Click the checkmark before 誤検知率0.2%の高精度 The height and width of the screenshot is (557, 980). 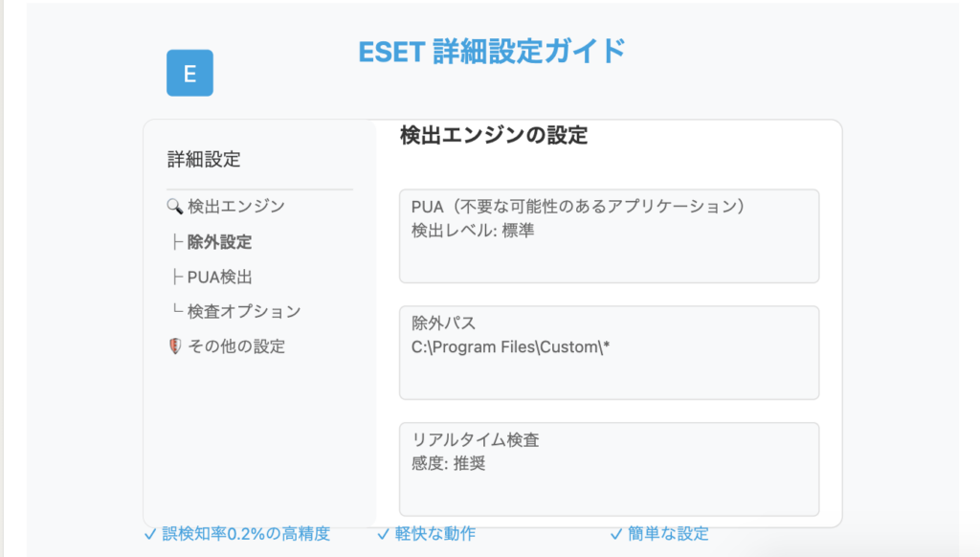tap(150, 534)
